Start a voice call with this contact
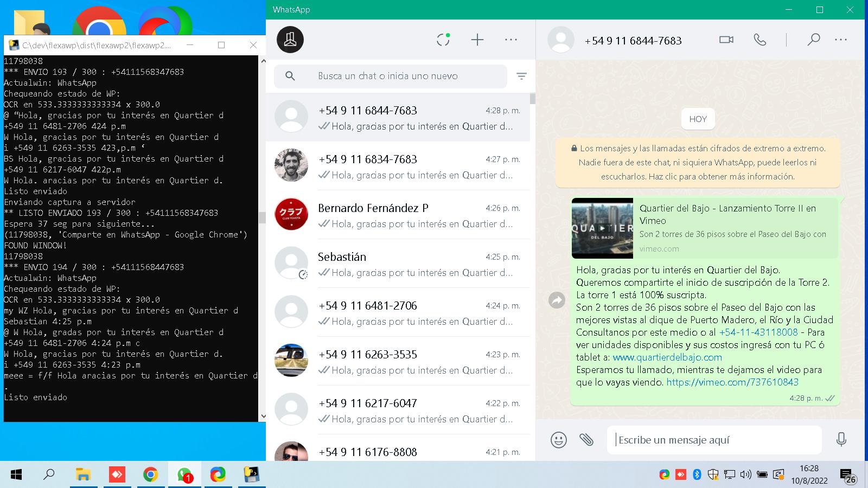 tap(760, 40)
